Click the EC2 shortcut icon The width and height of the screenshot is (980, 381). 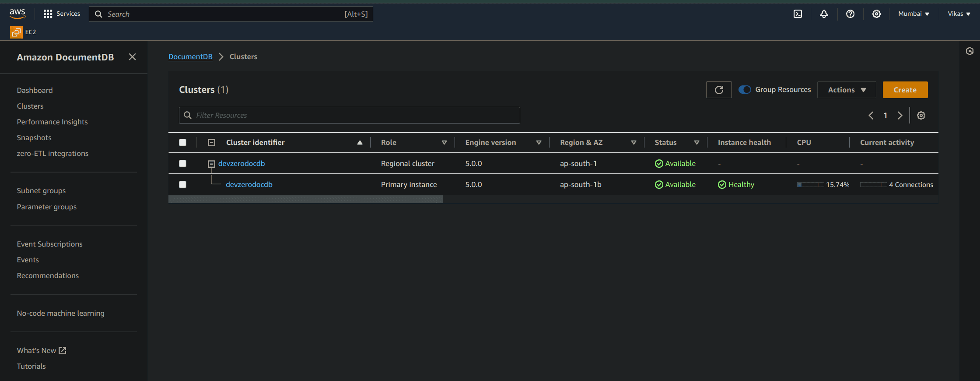click(x=16, y=32)
